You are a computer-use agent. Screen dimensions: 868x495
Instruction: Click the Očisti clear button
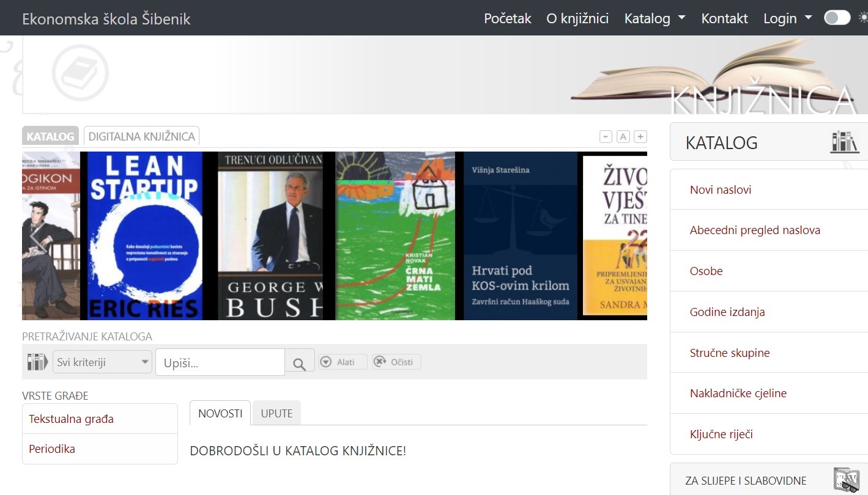pos(396,362)
